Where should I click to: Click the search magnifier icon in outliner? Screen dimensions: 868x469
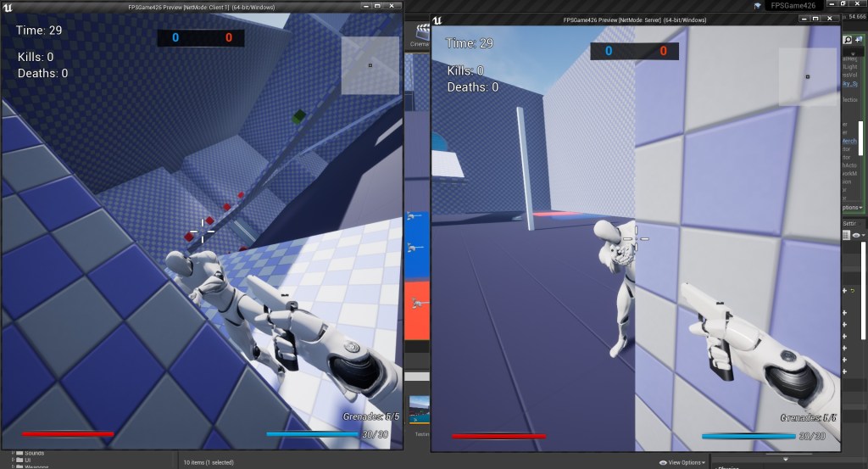[x=848, y=40]
